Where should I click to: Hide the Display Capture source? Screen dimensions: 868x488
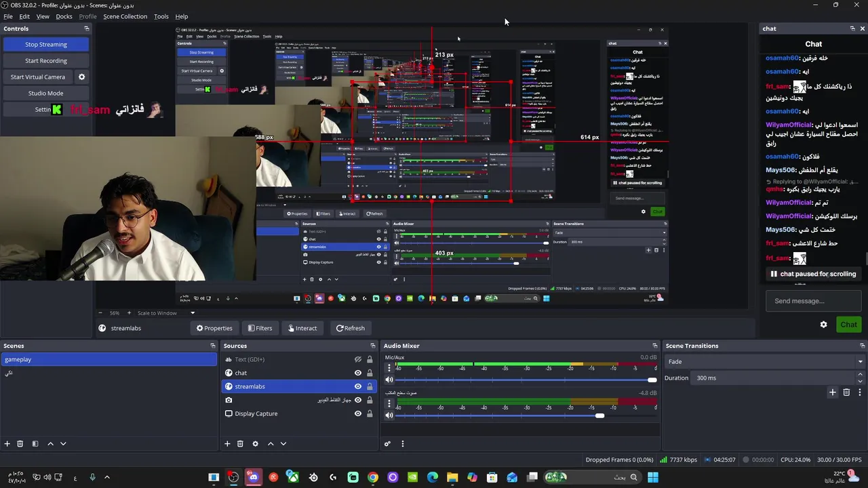click(x=358, y=413)
